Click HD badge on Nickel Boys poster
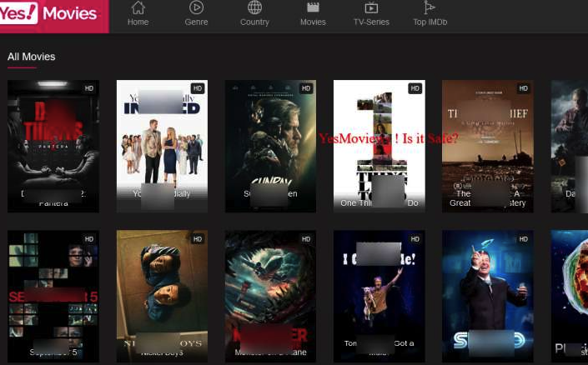The image size is (588, 365). (x=198, y=239)
